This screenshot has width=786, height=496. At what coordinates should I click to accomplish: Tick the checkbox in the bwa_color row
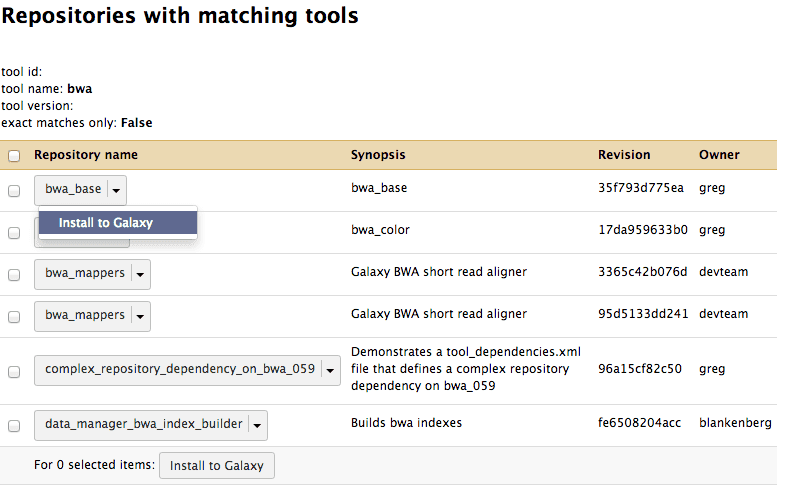(x=14, y=232)
